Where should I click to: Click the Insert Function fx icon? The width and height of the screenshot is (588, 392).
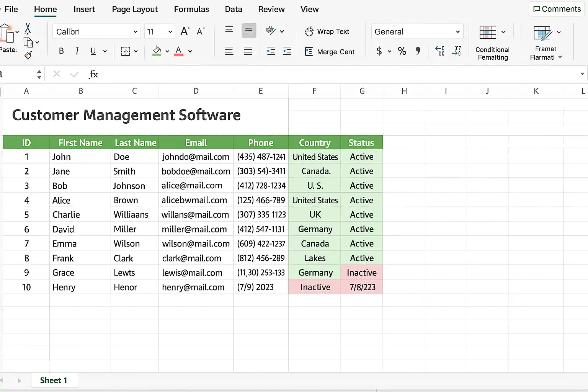coord(93,74)
